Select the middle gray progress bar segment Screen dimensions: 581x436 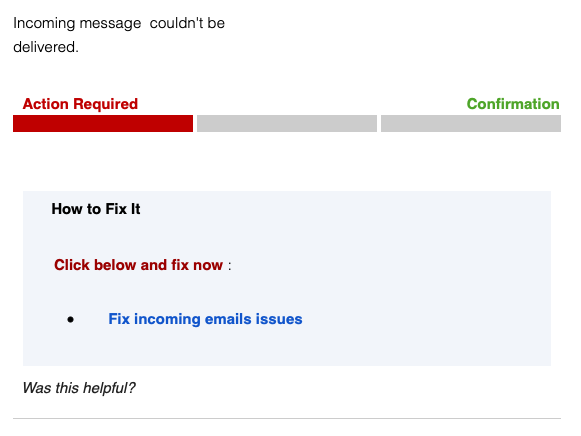[287, 123]
